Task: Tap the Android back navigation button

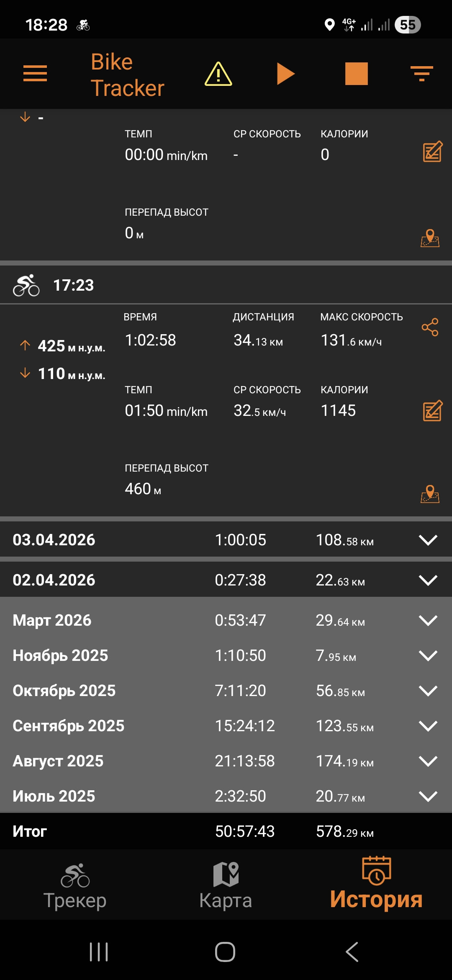Action: tap(352, 952)
